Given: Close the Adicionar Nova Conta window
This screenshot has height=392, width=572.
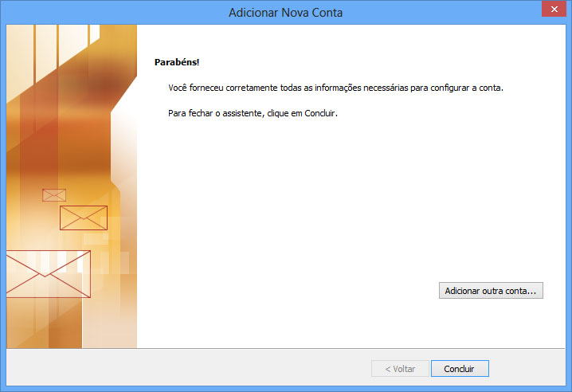Looking at the screenshot, I should pyautogui.click(x=554, y=9).
